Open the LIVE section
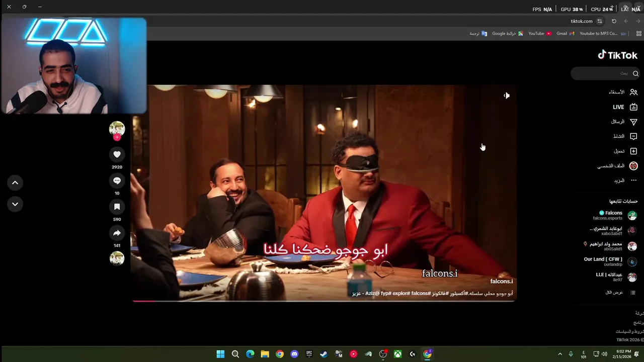644x362 pixels. coord(625,107)
